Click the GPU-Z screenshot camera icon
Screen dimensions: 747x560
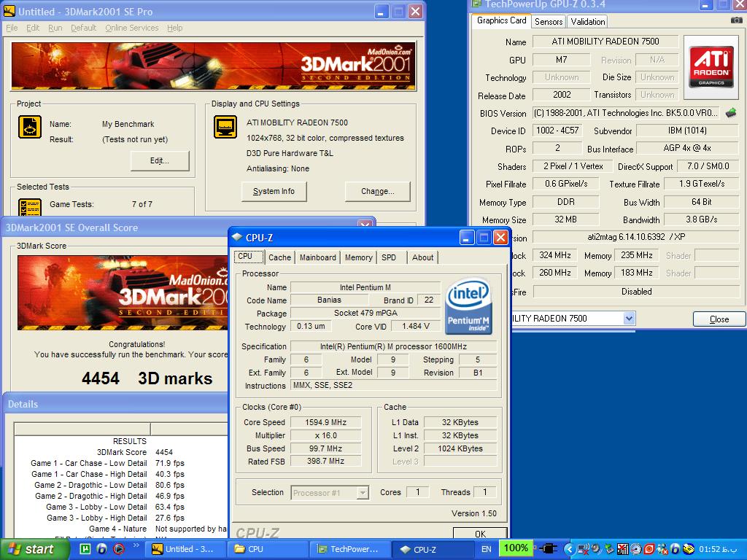(x=737, y=20)
